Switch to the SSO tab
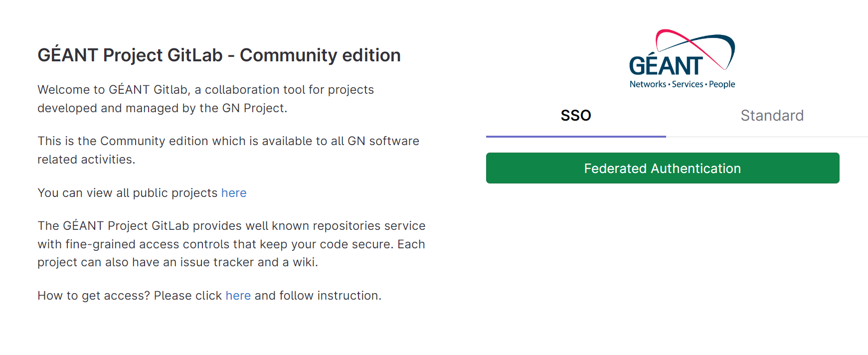This screenshot has height=355, width=868. pyautogui.click(x=576, y=116)
